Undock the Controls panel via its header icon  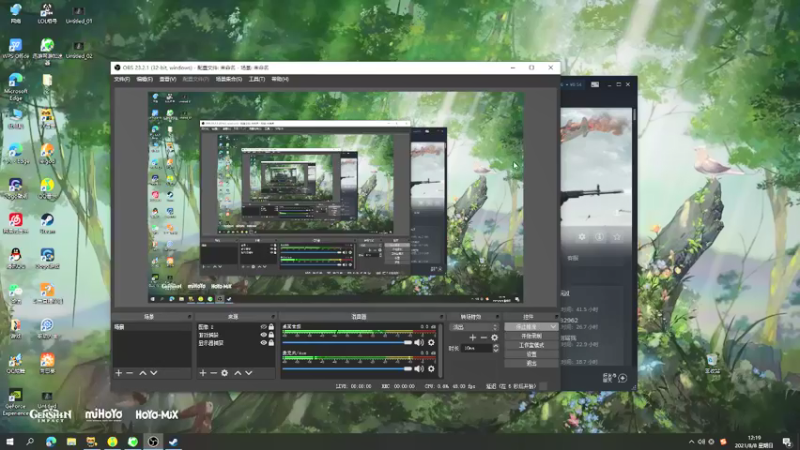coord(556,317)
